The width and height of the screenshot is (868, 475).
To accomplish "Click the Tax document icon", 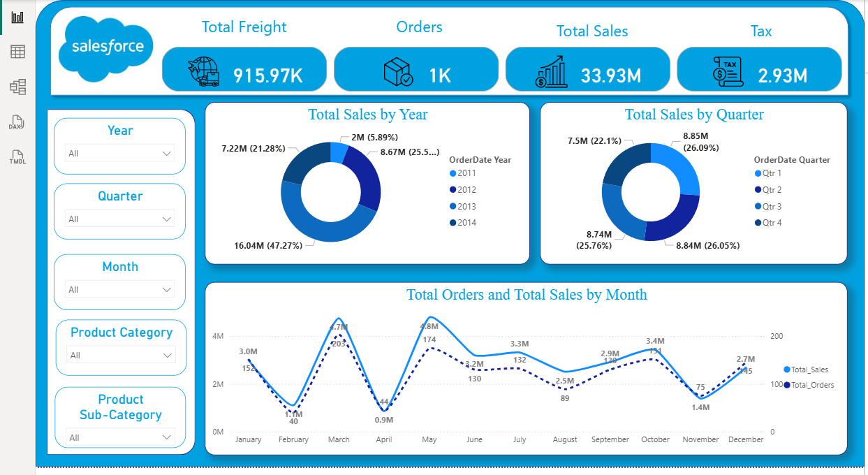I will 727,72.
